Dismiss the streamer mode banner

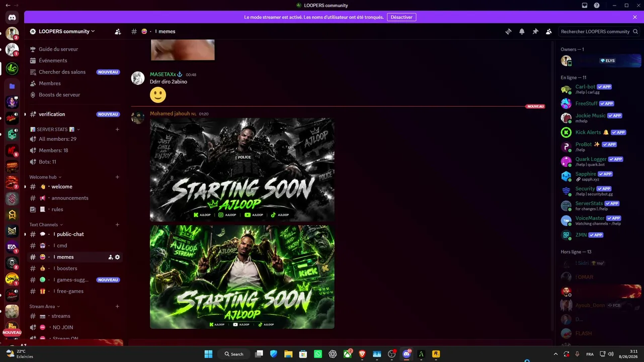pos(635,17)
